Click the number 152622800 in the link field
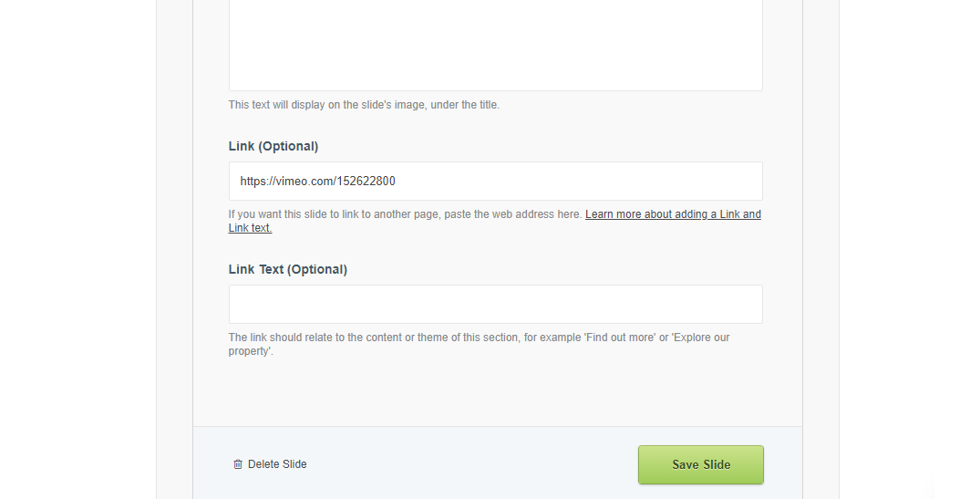Image resolution: width=980 pixels, height=499 pixels. (x=366, y=182)
